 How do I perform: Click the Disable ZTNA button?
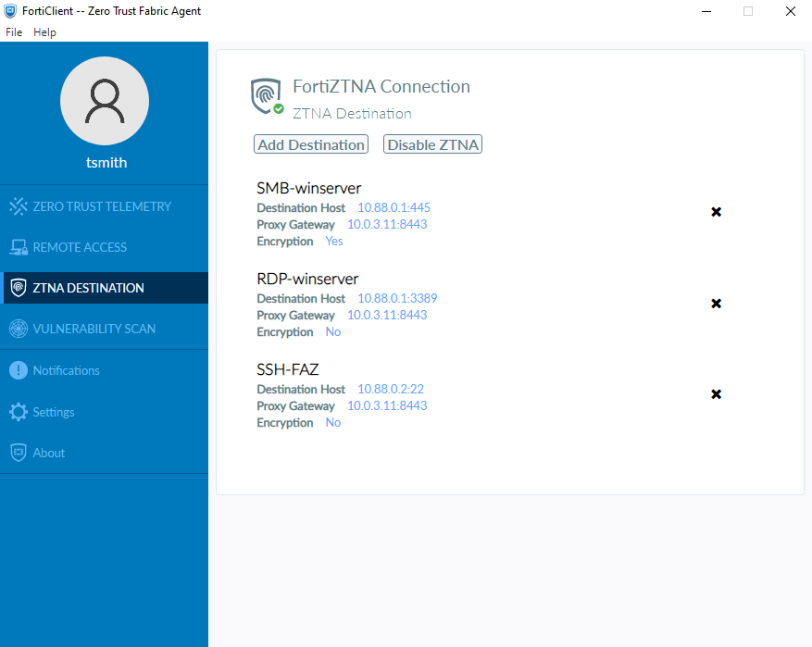click(431, 144)
